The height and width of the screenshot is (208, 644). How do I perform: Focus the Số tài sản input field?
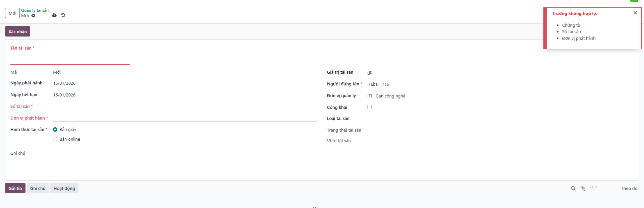(185, 106)
